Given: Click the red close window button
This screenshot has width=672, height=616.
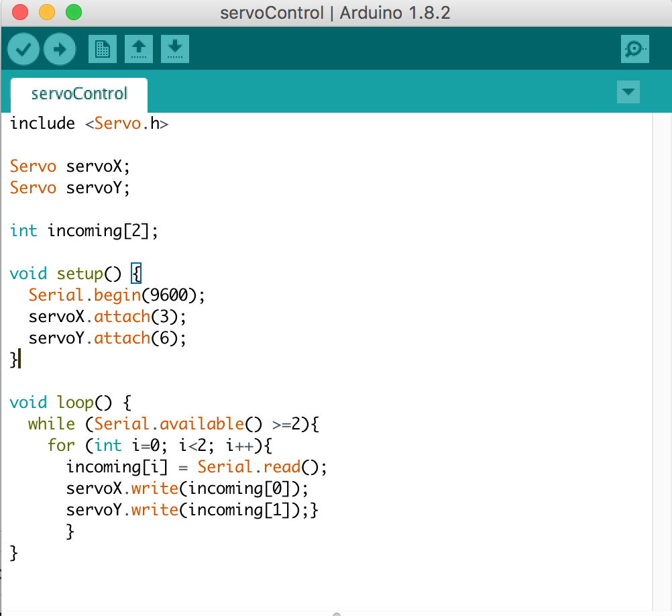Looking at the screenshot, I should click(20, 13).
